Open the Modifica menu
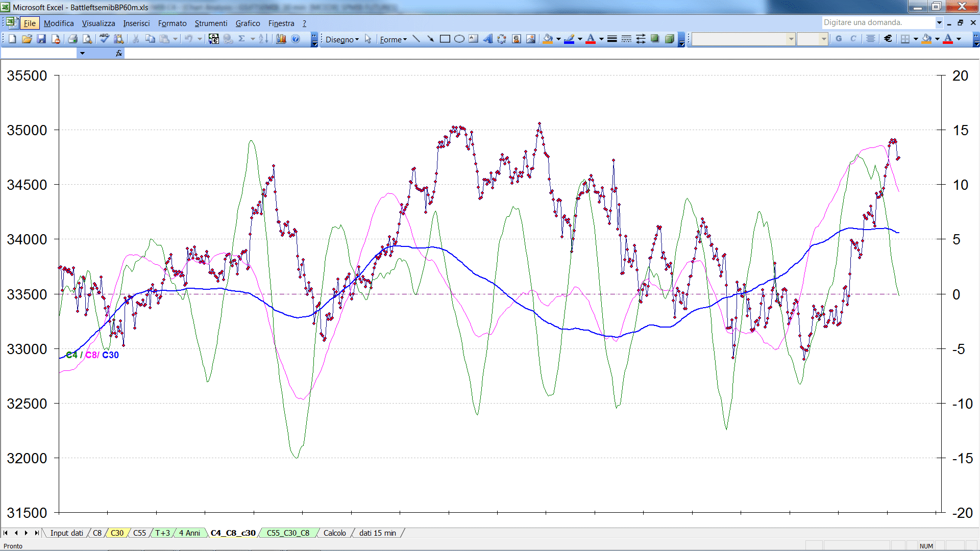This screenshot has height=551, width=980. 59,23
